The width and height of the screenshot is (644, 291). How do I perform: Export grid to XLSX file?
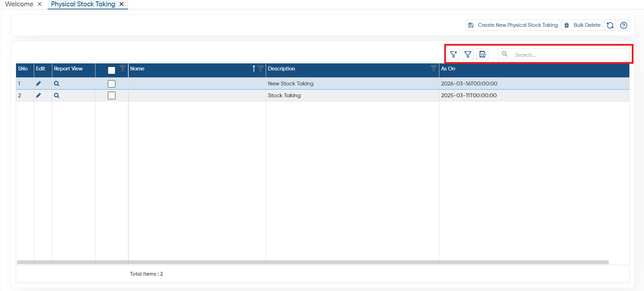pyautogui.click(x=482, y=54)
